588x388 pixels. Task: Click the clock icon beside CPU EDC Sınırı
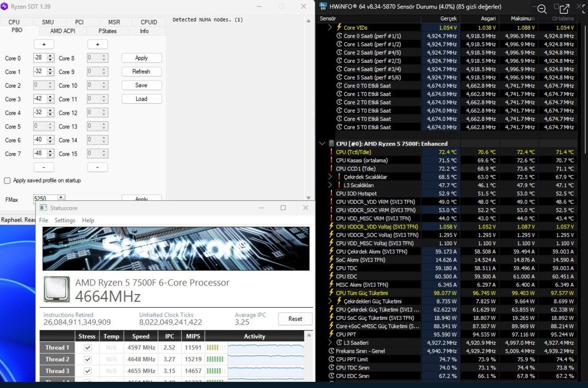coord(331,376)
